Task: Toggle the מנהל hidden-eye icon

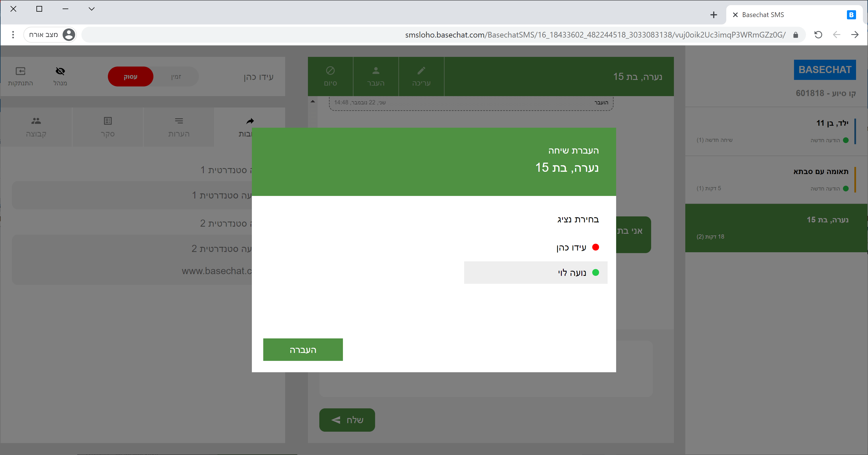Action: [60, 71]
